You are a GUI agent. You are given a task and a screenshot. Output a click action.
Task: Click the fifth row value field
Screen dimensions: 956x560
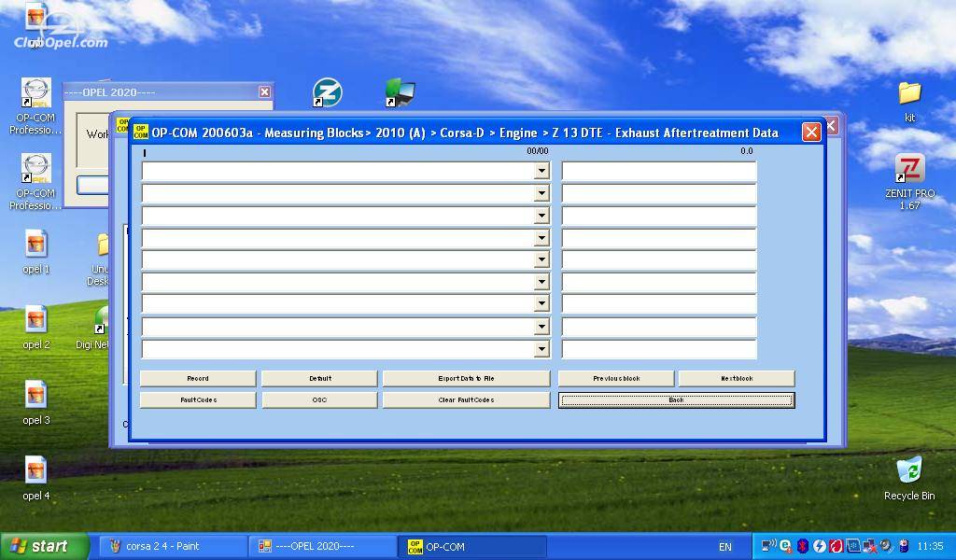coord(659,260)
